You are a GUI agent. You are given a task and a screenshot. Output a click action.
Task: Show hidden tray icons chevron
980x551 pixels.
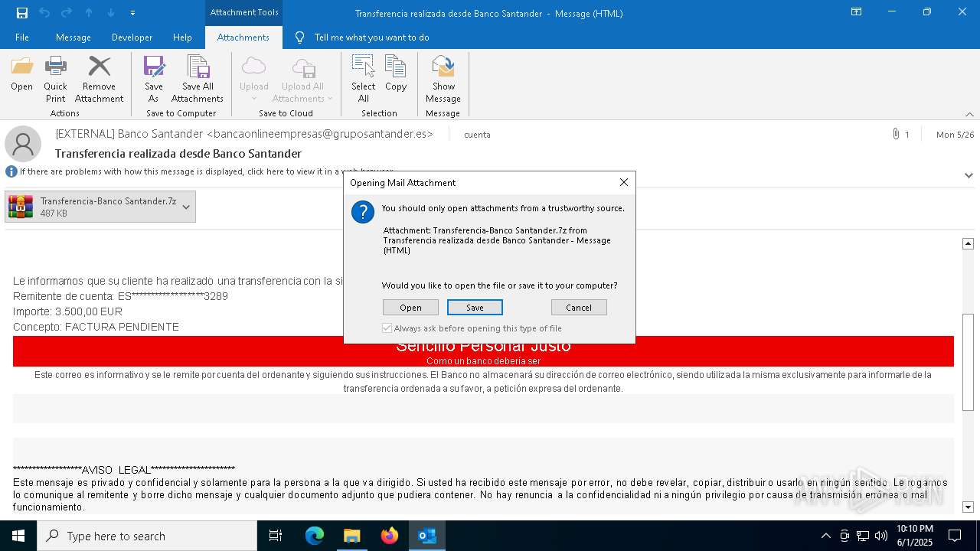(825, 536)
